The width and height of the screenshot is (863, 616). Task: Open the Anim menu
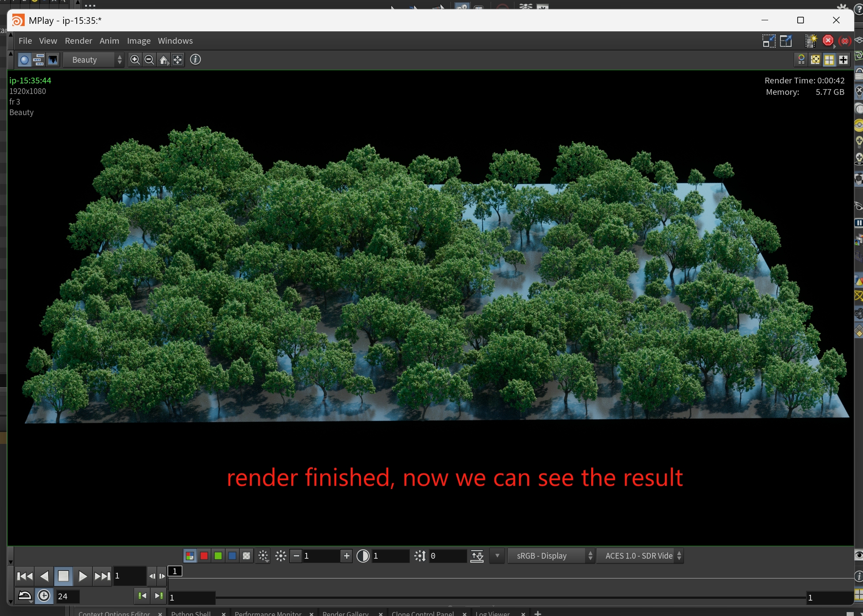click(x=109, y=41)
